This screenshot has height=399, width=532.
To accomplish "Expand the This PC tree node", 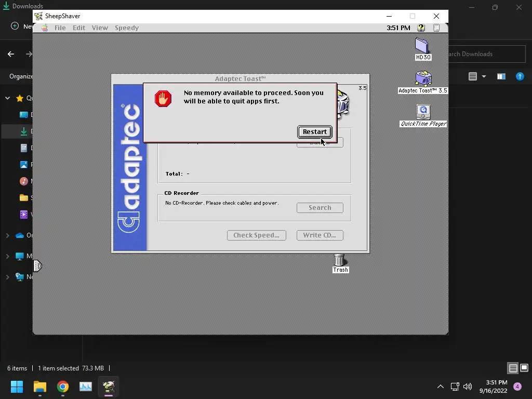I will coord(7,256).
